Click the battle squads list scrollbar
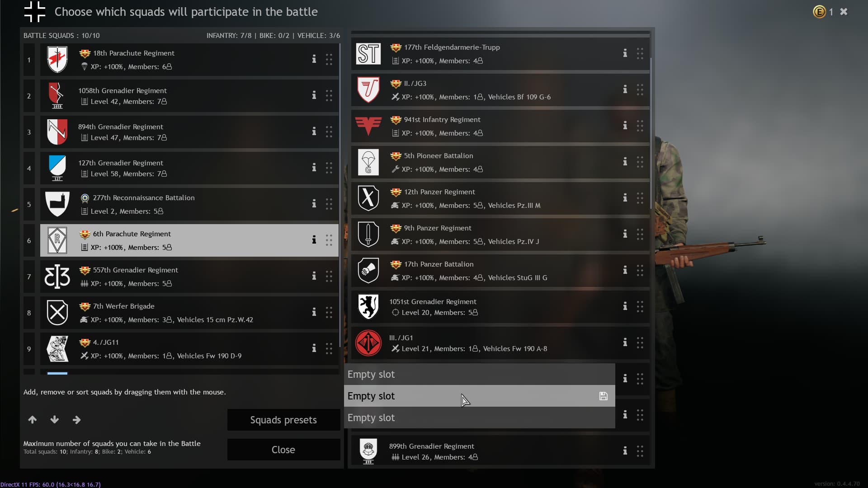Viewport: 868px width, 488px height. pyautogui.click(x=340, y=194)
